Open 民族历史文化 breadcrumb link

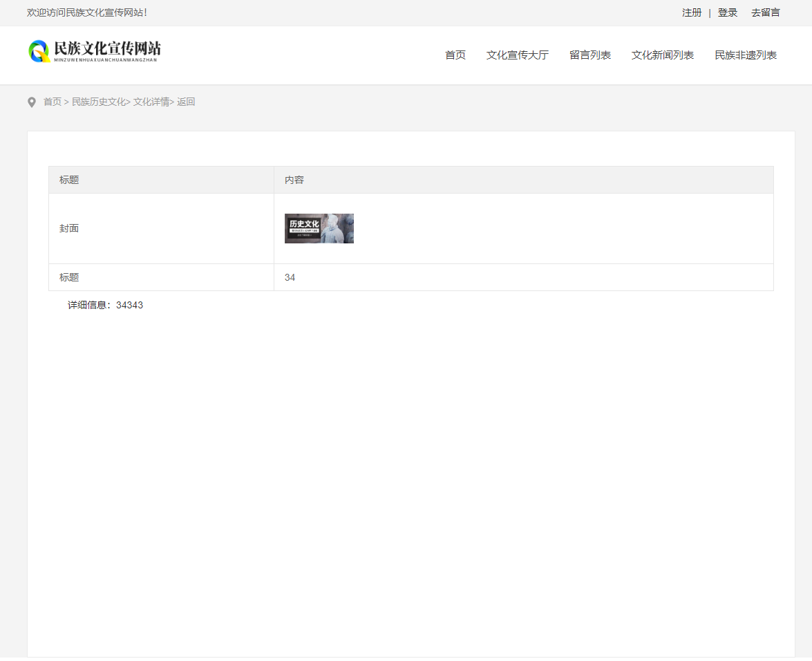pyautogui.click(x=99, y=102)
